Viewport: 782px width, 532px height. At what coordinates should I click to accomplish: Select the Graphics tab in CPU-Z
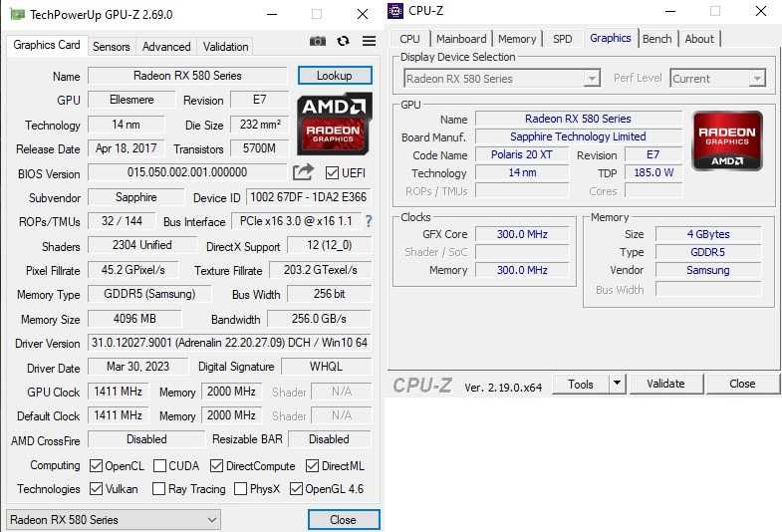point(611,38)
